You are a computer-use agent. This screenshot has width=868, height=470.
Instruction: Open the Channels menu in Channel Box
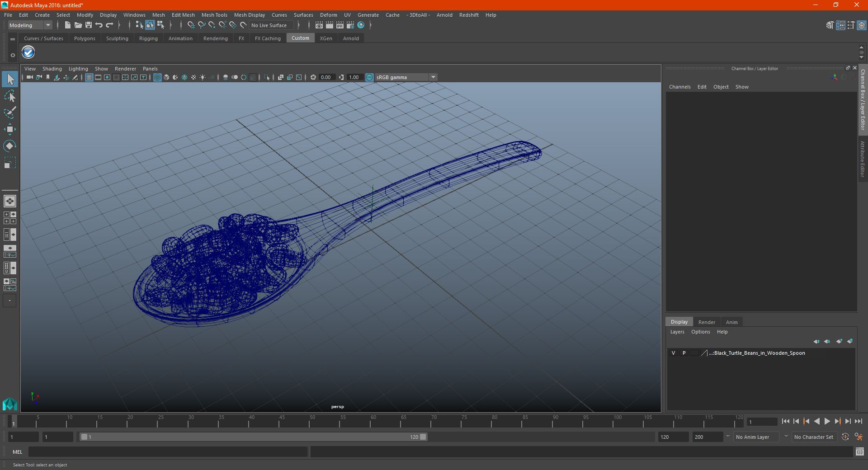tap(679, 87)
